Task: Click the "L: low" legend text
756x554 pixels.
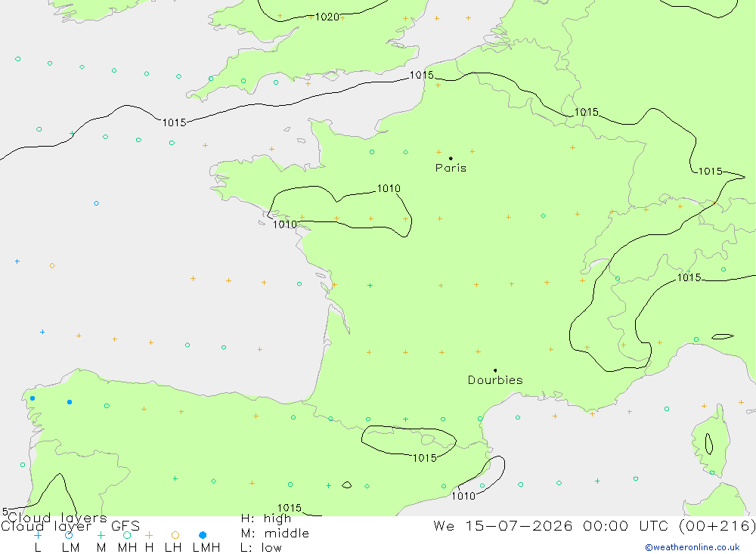Action: point(261,548)
